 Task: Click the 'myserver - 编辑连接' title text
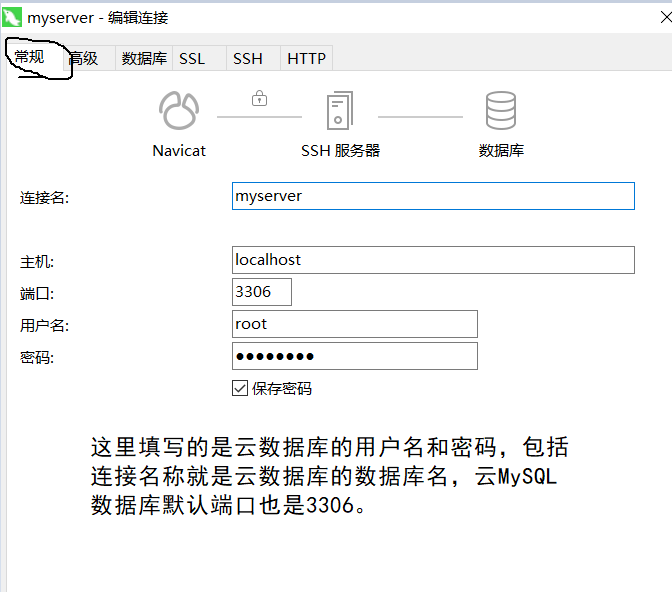pos(98,18)
